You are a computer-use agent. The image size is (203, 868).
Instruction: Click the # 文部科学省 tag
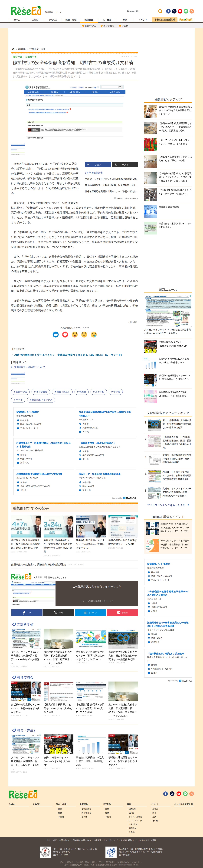pyautogui.click(x=20, y=392)
